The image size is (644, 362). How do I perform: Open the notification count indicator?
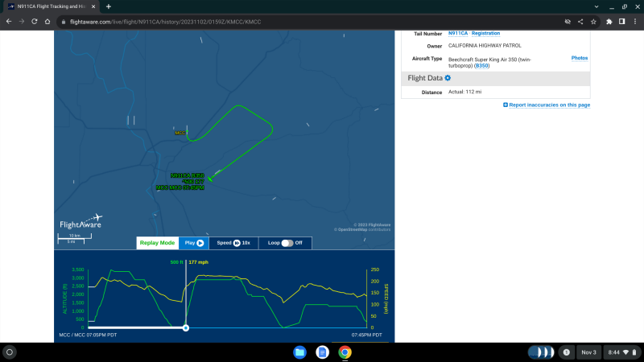(567, 352)
